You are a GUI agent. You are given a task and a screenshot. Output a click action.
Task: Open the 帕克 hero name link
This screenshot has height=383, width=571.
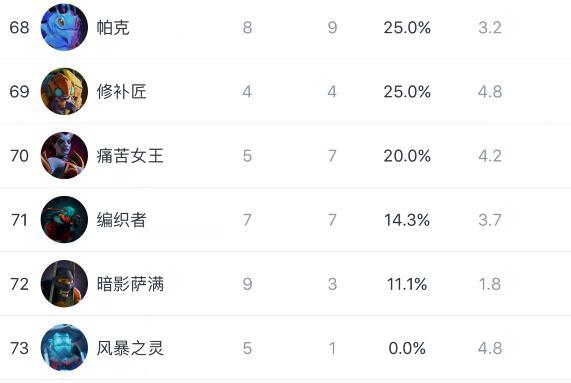click(113, 28)
